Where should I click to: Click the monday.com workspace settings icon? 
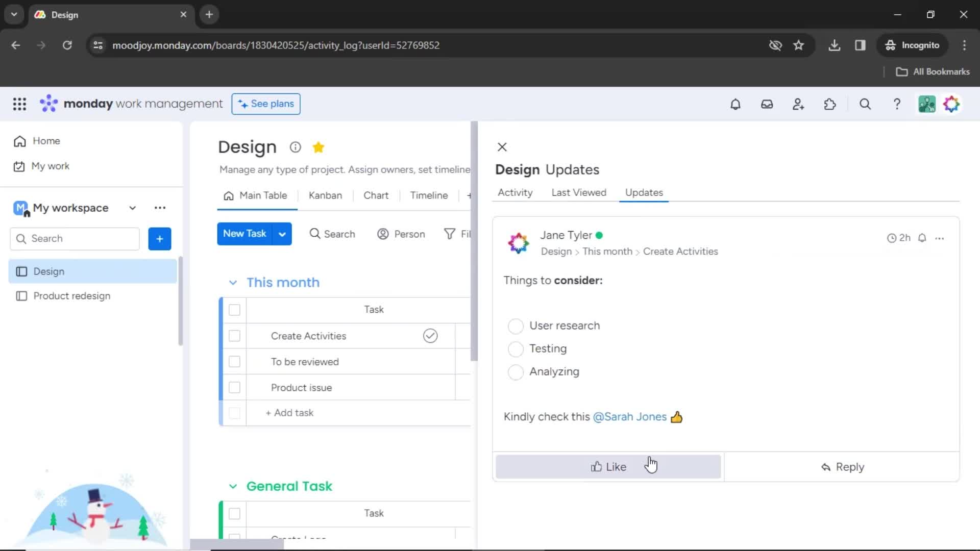tap(160, 207)
